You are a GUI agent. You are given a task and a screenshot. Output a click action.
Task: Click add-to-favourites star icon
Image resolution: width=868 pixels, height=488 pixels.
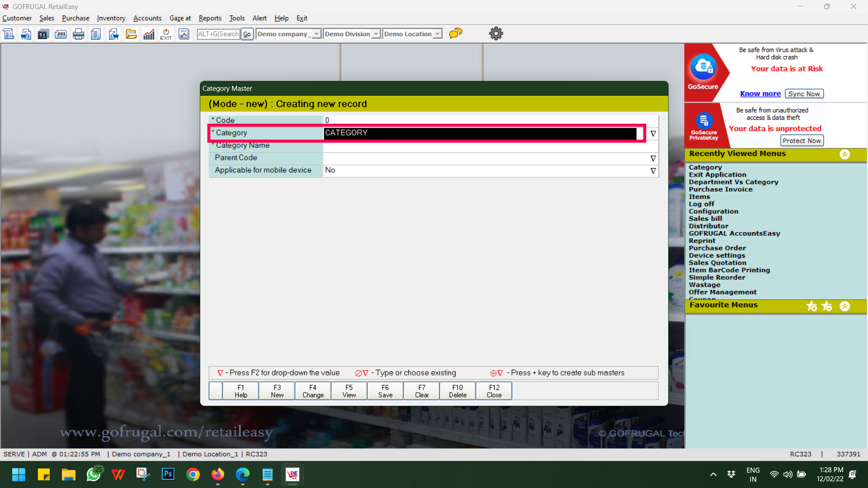click(811, 306)
